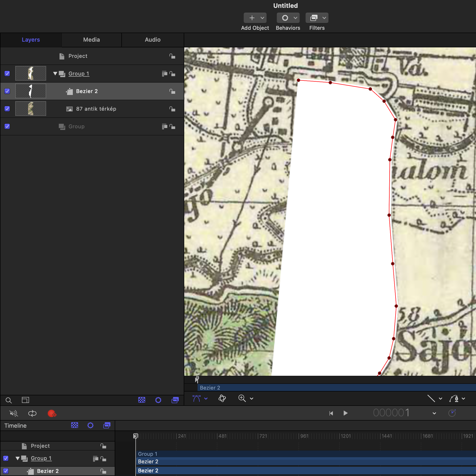Go to start of project button

click(331, 413)
